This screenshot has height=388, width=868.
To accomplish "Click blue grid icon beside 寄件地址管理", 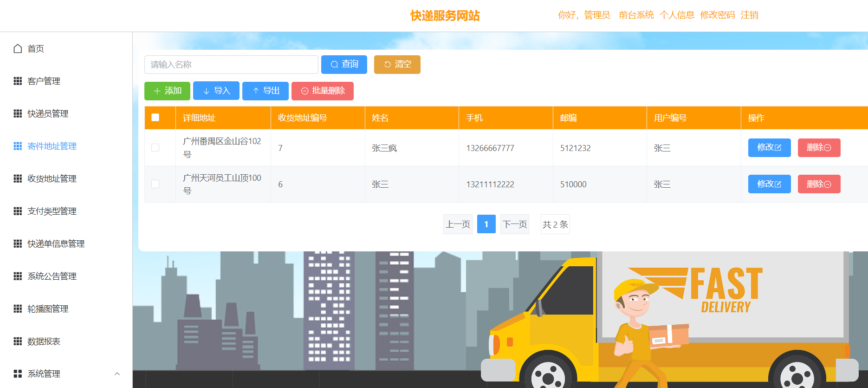I will [18, 146].
